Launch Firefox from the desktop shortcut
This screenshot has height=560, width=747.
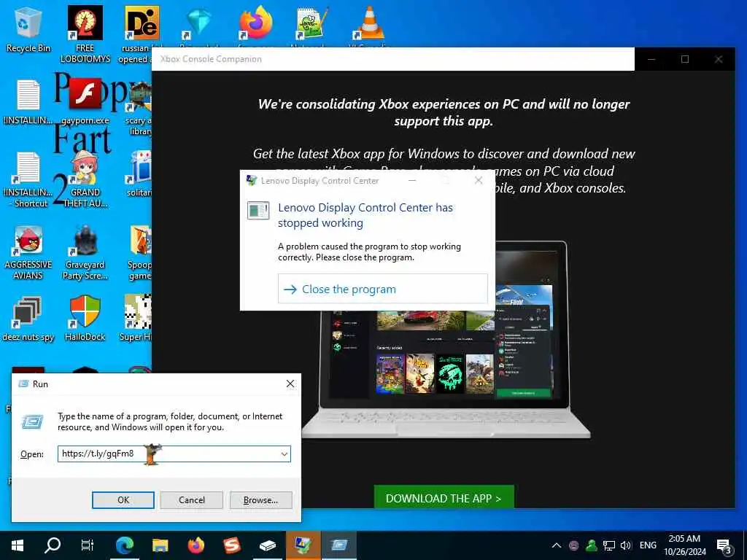coord(255,23)
